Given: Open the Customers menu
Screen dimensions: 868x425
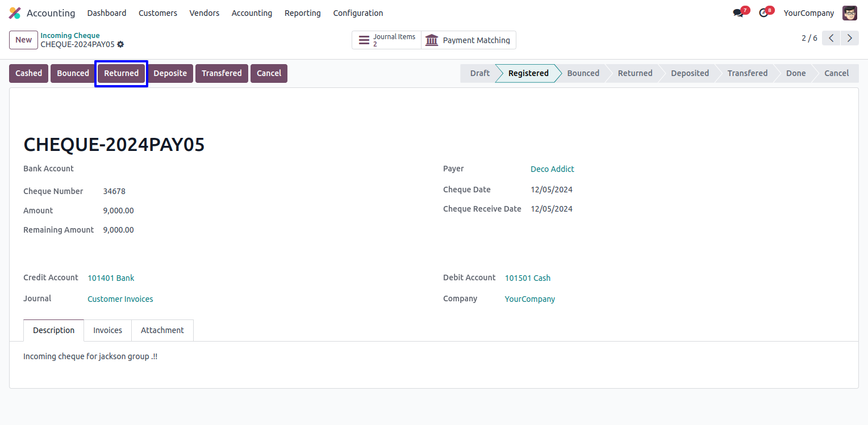Looking at the screenshot, I should [157, 13].
